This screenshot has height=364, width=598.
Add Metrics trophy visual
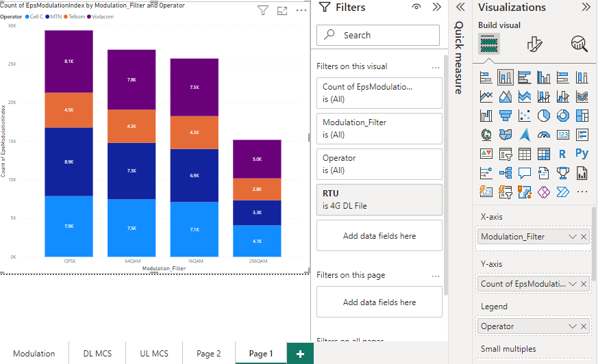[x=563, y=173]
